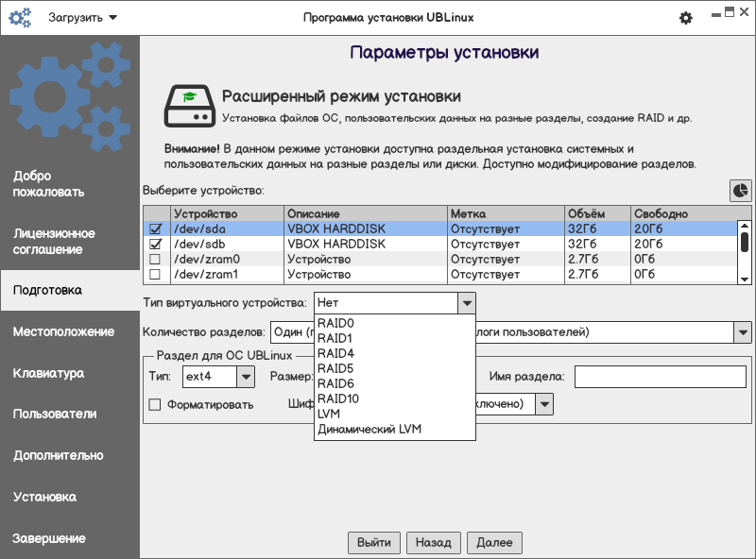Click the UBLinux gears logo in title bar
756x559 pixels.
coord(20,18)
